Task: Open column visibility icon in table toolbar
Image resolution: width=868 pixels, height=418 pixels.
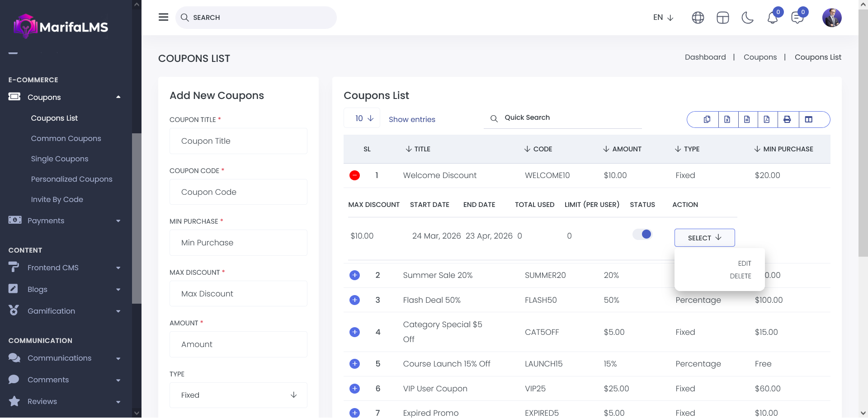Action: (x=809, y=119)
